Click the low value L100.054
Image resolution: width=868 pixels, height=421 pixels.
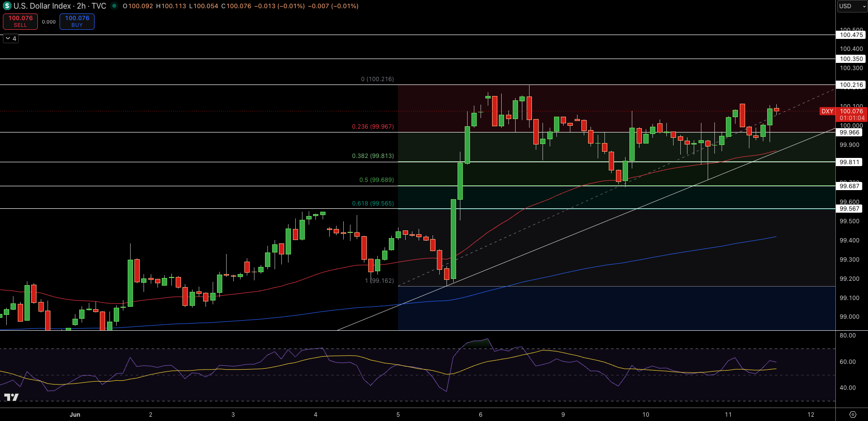point(204,6)
